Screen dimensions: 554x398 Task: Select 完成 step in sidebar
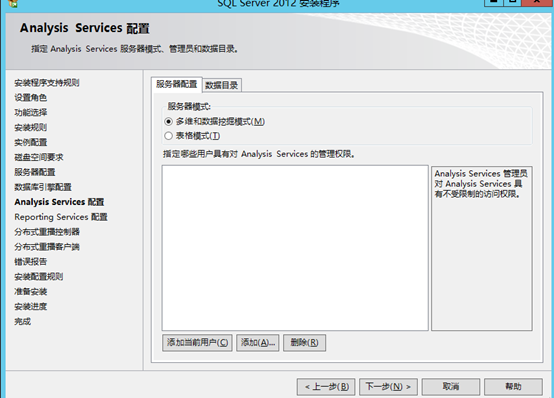[22, 321]
